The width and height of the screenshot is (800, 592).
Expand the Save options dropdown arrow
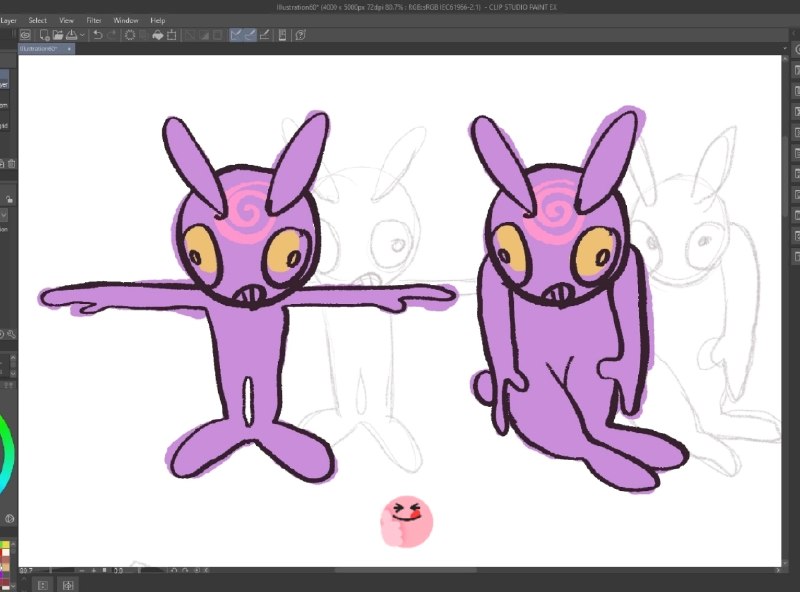[x=82, y=35]
